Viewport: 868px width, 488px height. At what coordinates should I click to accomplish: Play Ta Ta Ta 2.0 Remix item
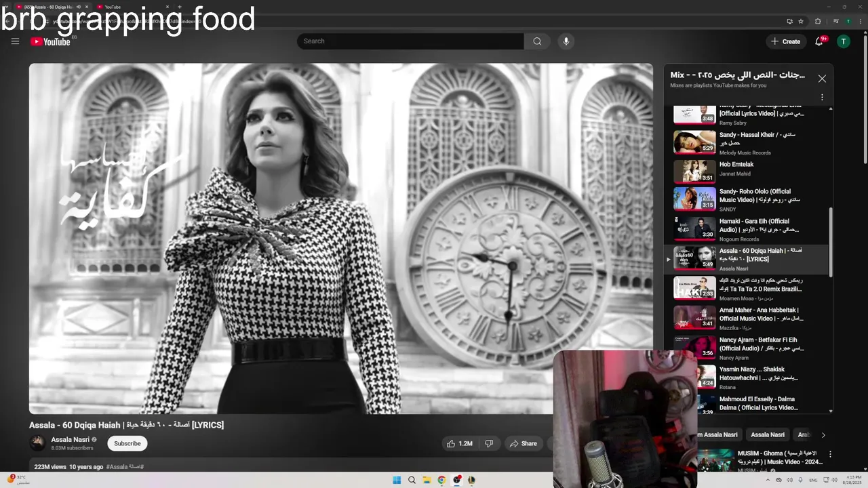click(749, 288)
